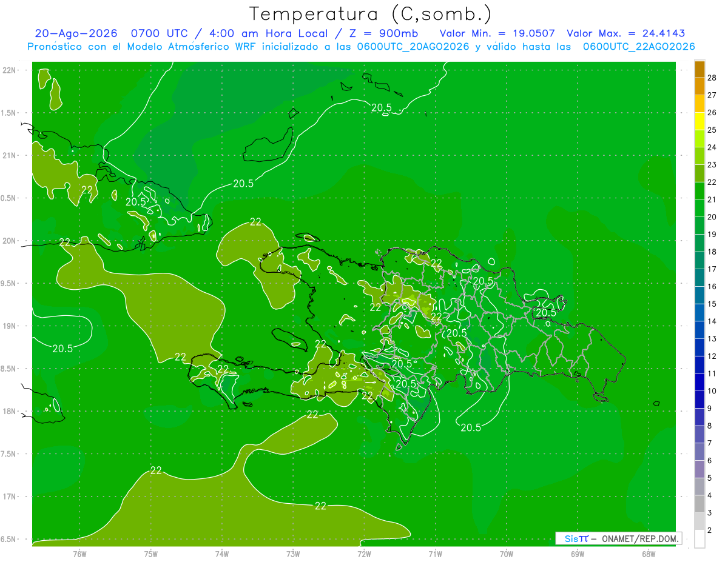The height and width of the screenshot is (562, 728).
Task: Click the 'ONAMET/REP.DOM.' credit label
Action: click(639, 538)
